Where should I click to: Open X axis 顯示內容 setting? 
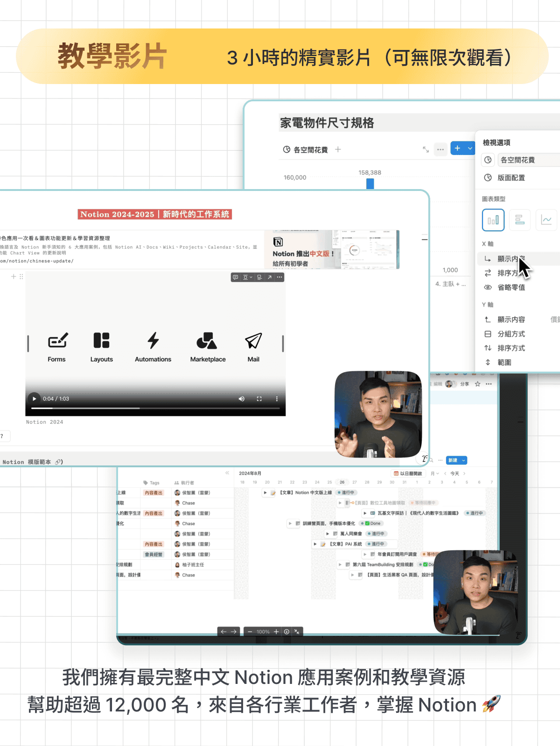pyautogui.click(x=511, y=259)
